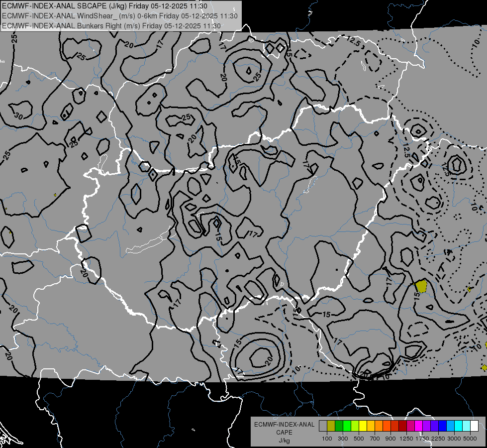The width and height of the screenshot is (487, 448).
Task: Pick the pure blue swatch above 2250
Action: (x=443, y=426)
